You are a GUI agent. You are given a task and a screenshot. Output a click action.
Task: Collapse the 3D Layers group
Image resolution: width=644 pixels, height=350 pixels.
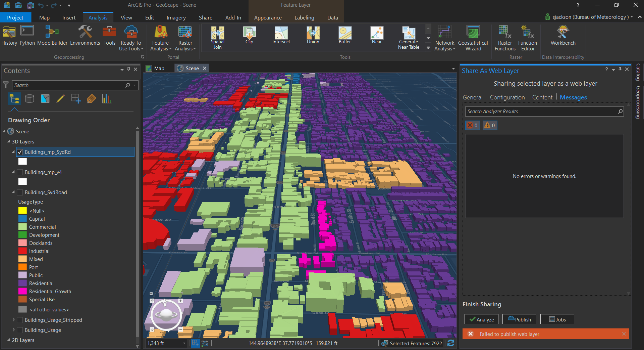click(8, 142)
